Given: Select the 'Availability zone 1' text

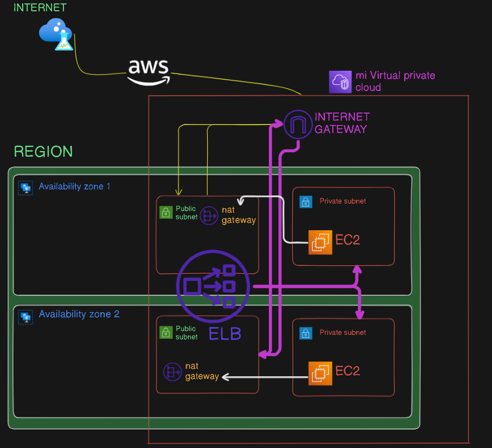Looking at the screenshot, I should (75, 187).
